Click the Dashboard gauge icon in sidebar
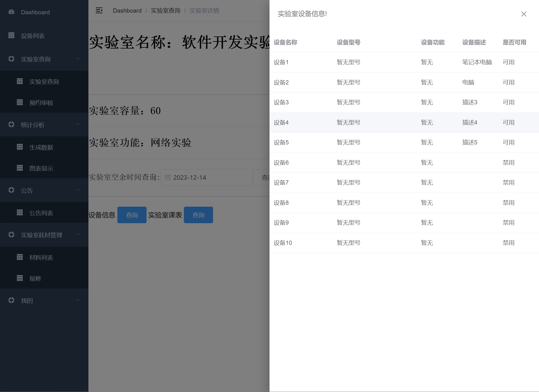Viewport: 539px width, 392px height. click(x=12, y=12)
